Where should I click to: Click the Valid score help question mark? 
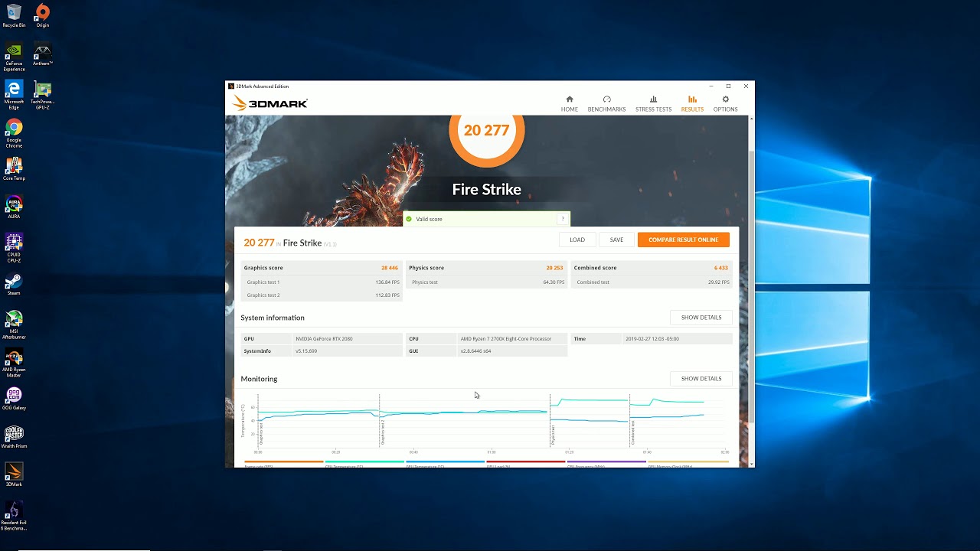(563, 219)
